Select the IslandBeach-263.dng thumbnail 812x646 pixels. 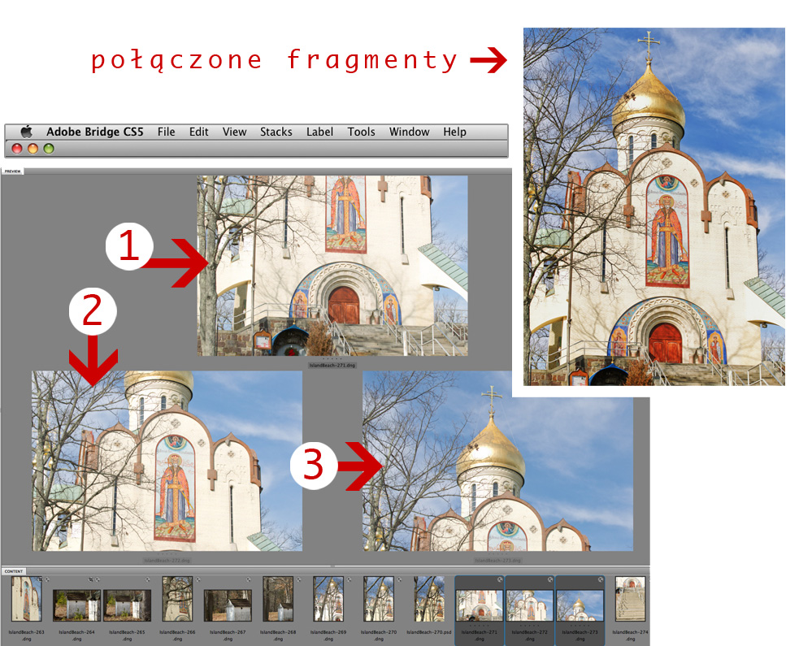(27, 600)
